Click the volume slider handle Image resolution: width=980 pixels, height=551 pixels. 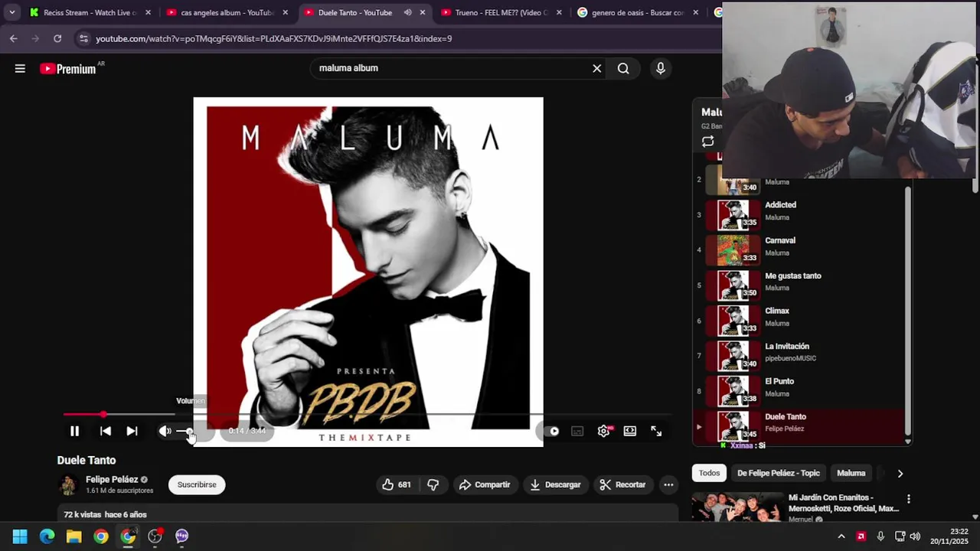189,432
